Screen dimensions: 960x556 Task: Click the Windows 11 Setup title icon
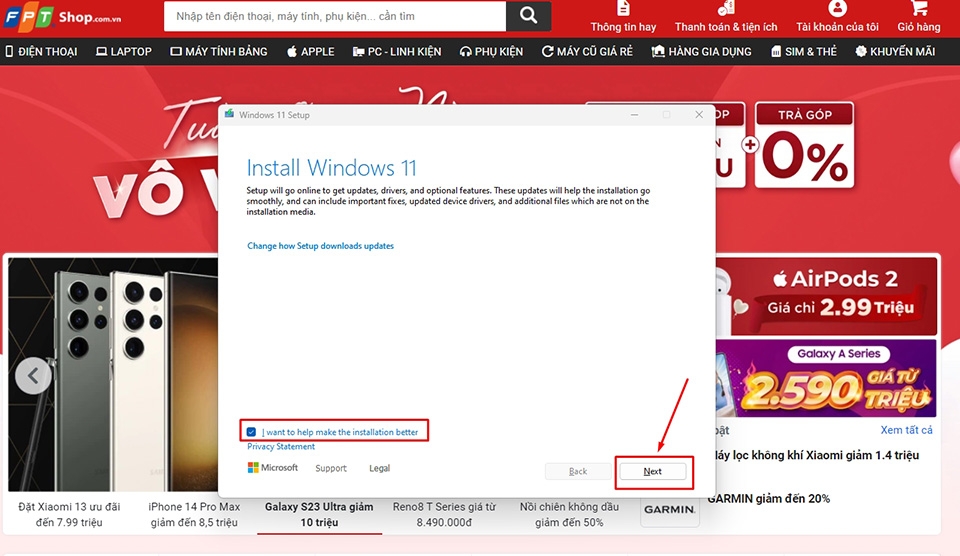click(230, 114)
